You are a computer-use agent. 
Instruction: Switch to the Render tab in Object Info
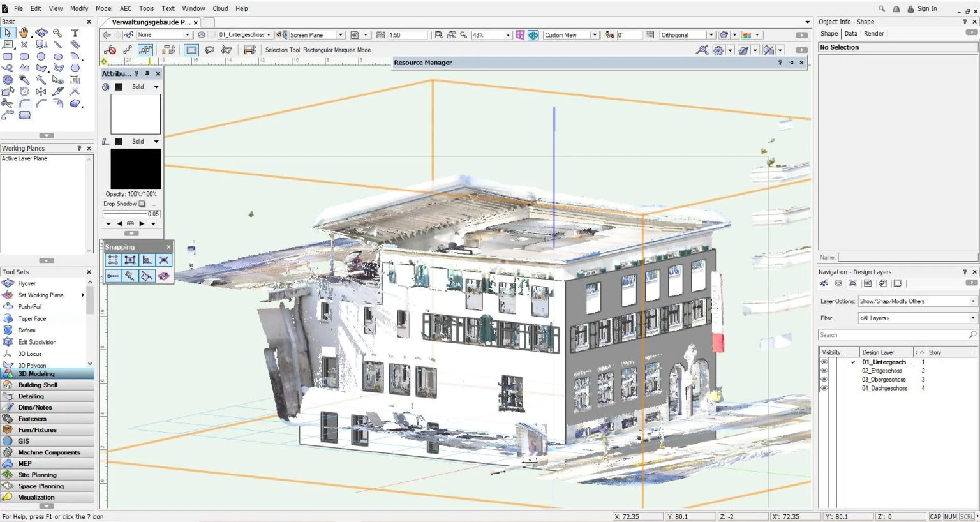point(873,33)
